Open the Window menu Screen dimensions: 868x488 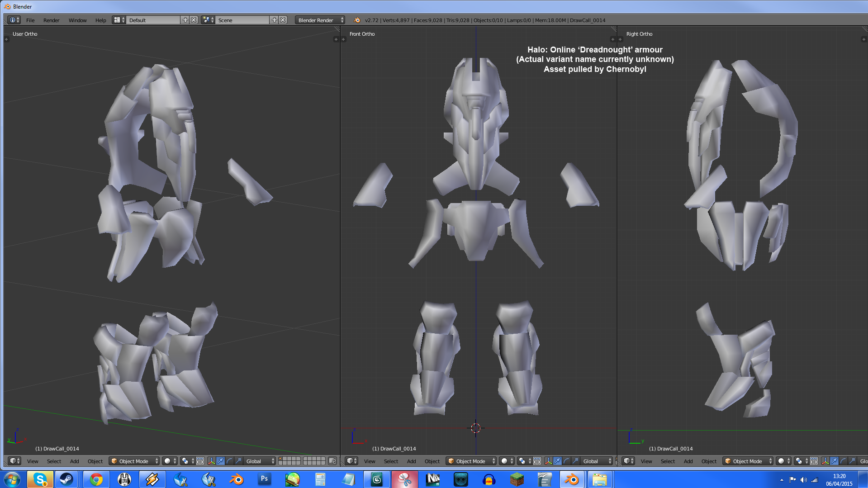click(77, 20)
